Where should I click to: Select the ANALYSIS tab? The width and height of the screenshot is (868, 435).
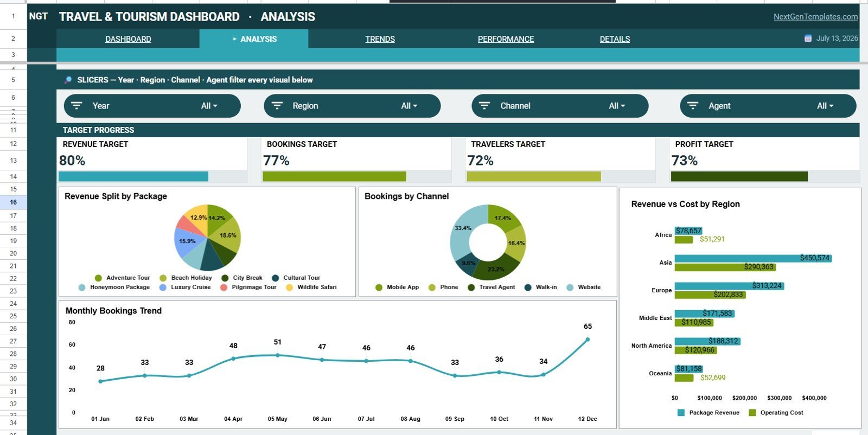click(254, 39)
